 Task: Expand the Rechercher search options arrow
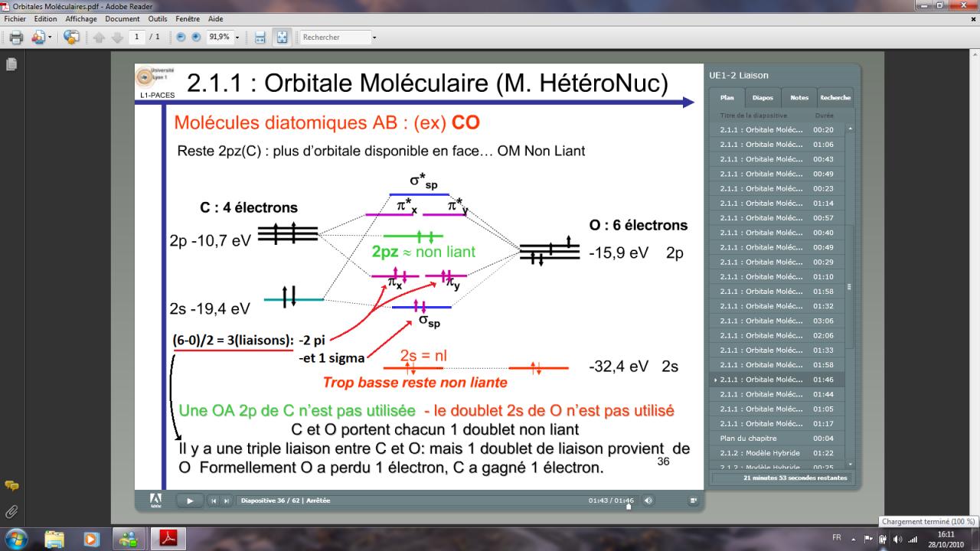pyautogui.click(x=374, y=37)
